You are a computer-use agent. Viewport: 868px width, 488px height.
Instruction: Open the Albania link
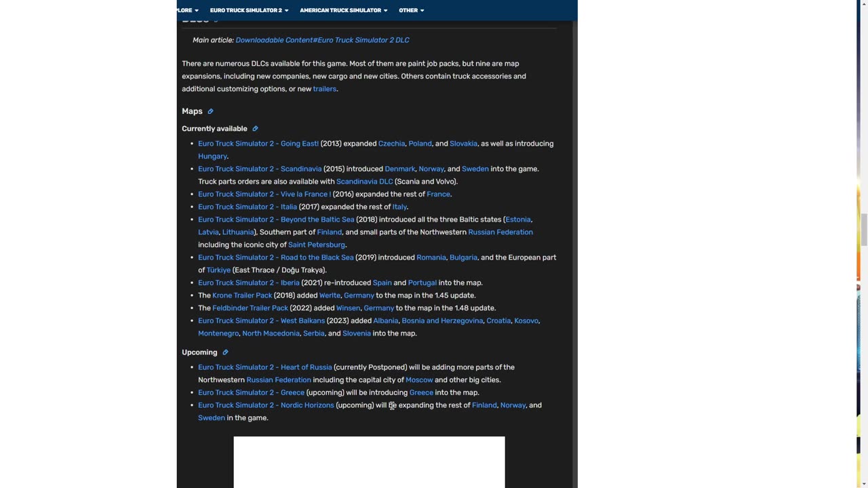[385, 321]
